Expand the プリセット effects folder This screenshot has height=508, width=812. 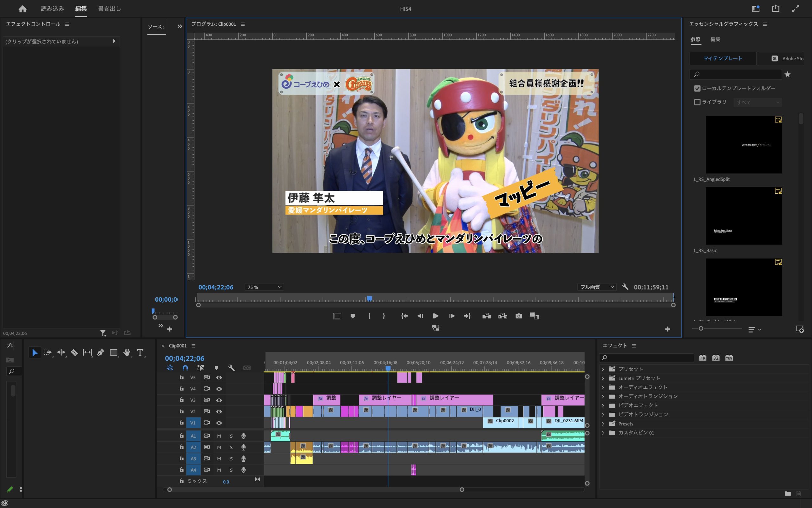pyautogui.click(x=603, y=369)
